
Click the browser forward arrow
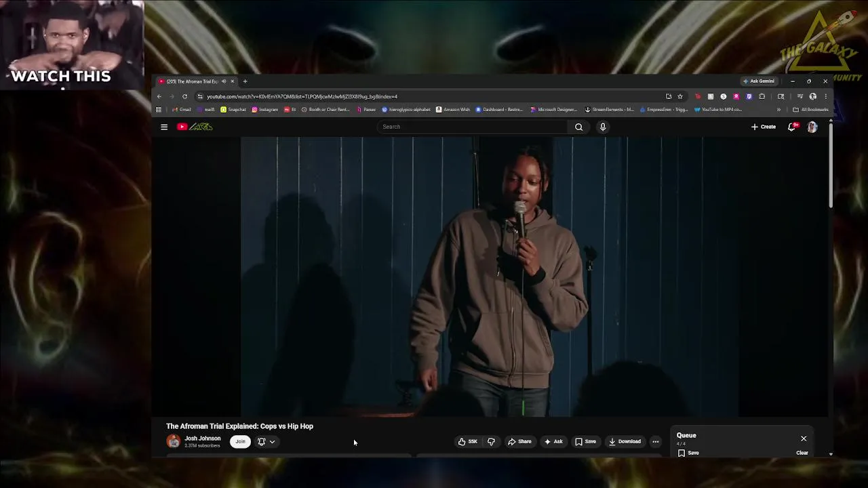(x=172, y=96)
